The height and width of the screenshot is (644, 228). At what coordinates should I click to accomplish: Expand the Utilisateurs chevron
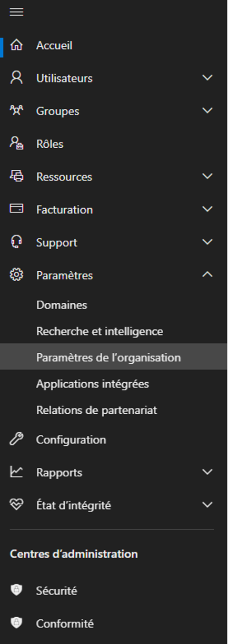pyautogui.click(x=207, y=78)
